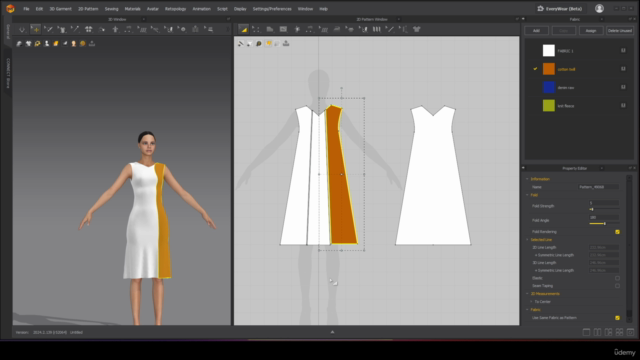
Task: Open the File menu
Action: [x=26, y=9]
